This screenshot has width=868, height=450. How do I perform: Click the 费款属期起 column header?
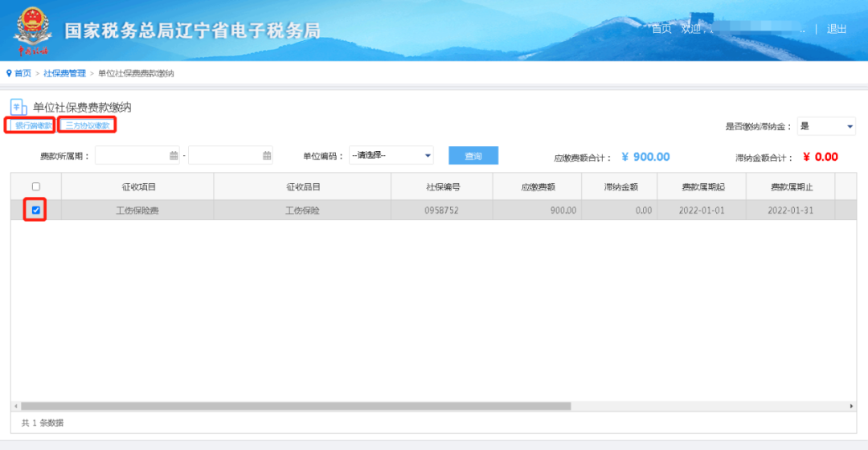[x=702, y=187]
